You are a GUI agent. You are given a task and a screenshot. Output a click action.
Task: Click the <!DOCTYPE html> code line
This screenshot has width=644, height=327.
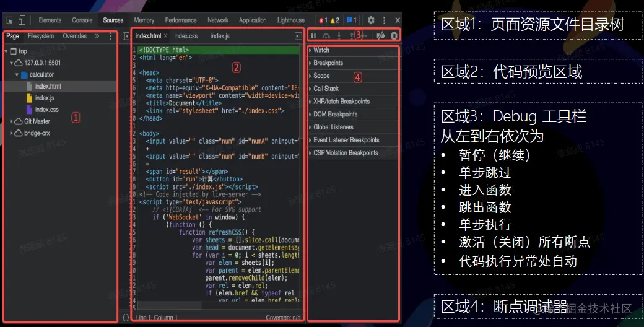164,50
